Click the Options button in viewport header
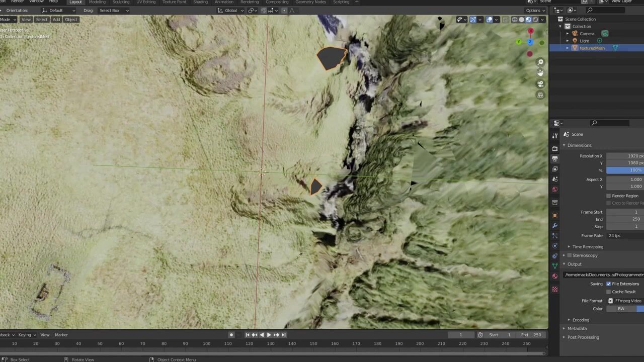644x362 pixels. coord(535,11)
